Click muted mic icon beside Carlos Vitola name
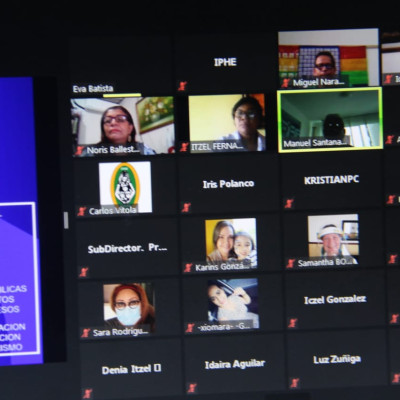 coord(82,211)
